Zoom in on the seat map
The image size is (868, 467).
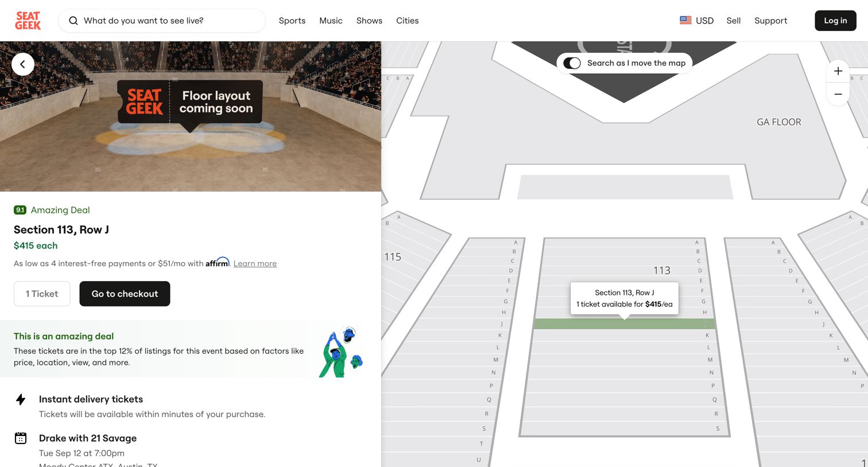838,71
